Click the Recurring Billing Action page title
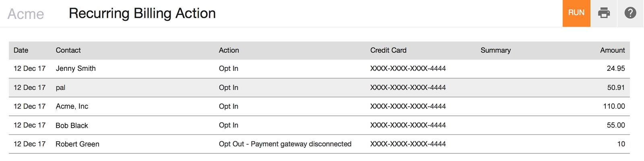 click(x=142, y=13)
